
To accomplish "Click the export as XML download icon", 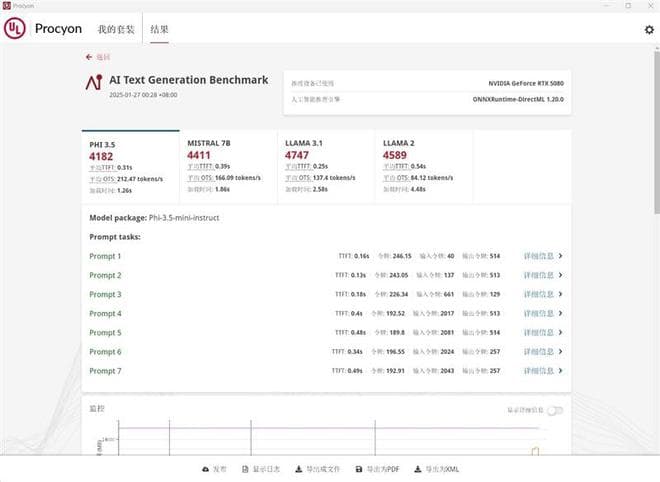I will coord(418,468).
